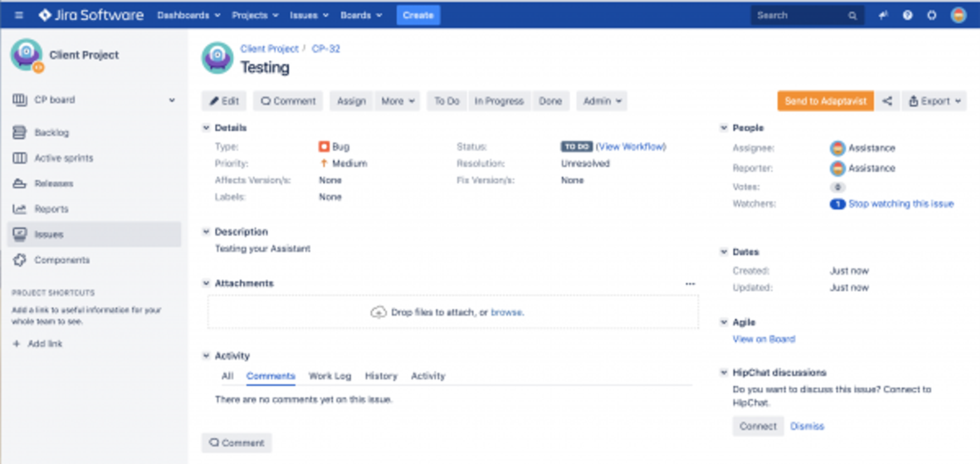
Task: Click the Components puzzle icon
Action: [x=20, y=260]
